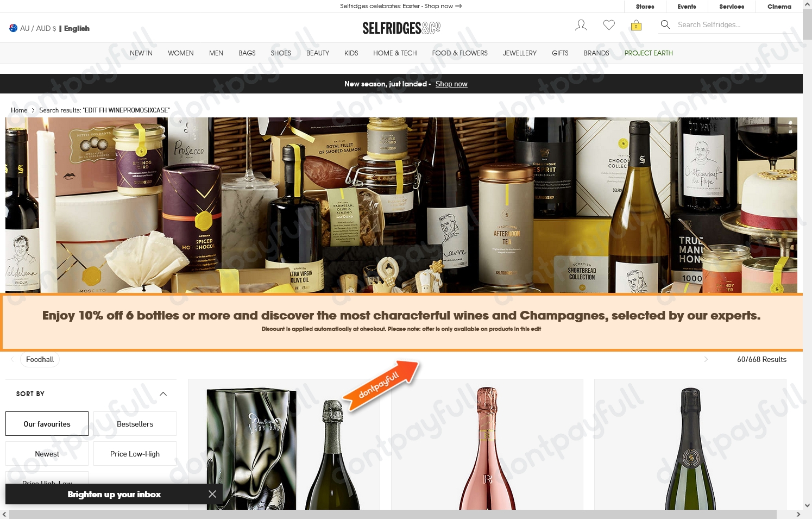
Task: Open the Gifts menu
Action: tap(560, 53)
